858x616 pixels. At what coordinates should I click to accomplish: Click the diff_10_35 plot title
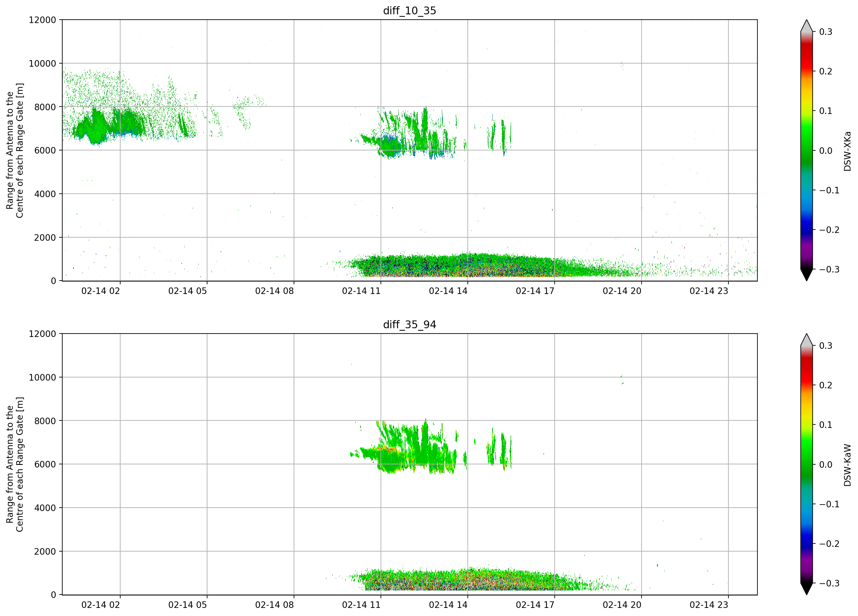pyautogui.click(x=409, y=11)
